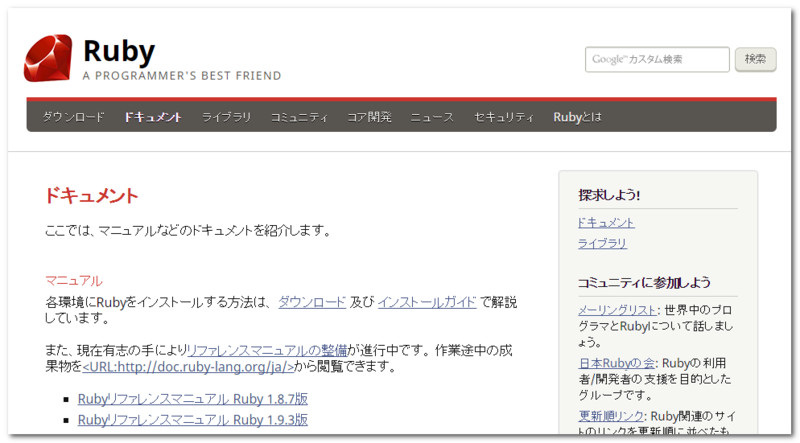Open the 日本Rubyの会 sidebar link
800x443 pixels.
tap(616, 363)
